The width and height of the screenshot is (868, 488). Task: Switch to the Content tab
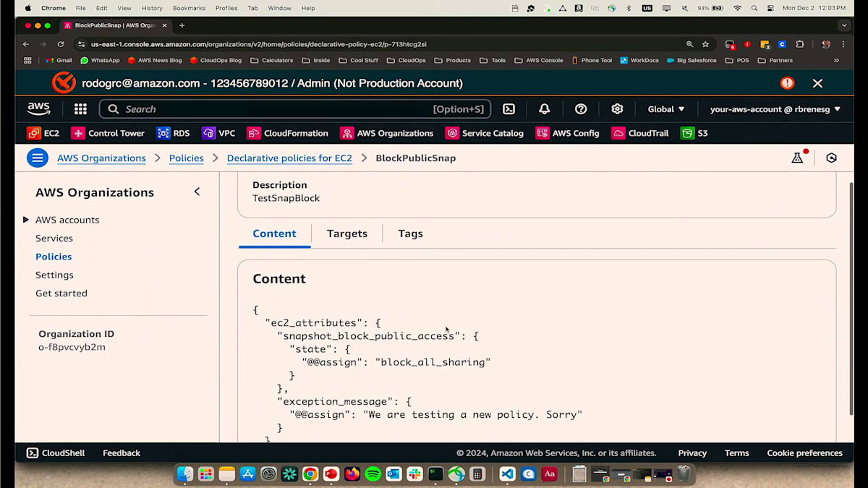pos(274,234)
